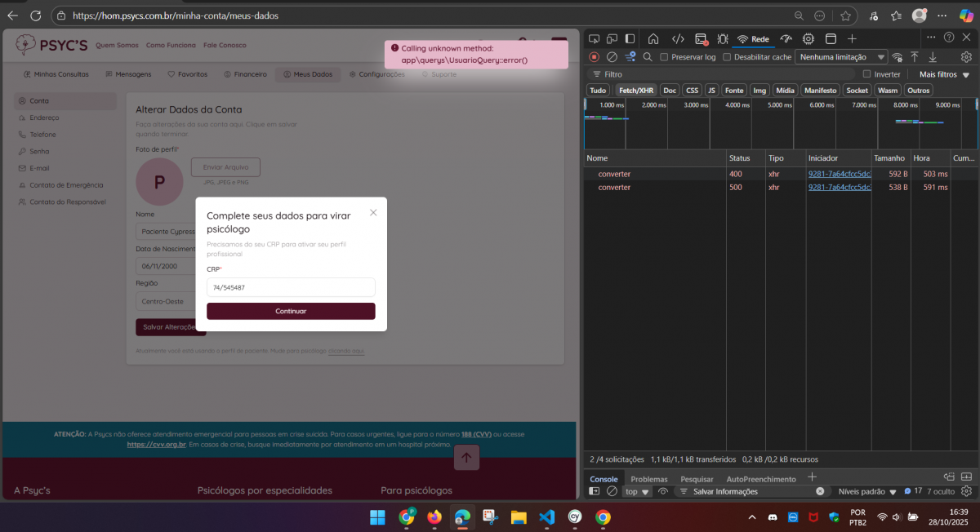Stop recording network log
Viewport: 980px width, 532px height.
click(594, 57)
